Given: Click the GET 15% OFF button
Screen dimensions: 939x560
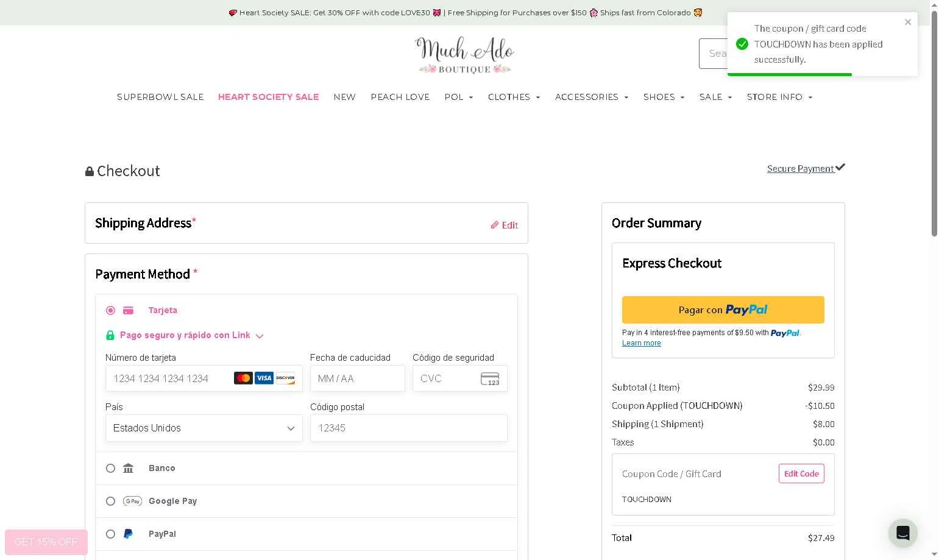Looking at the screenshot, I should coord(46,542).
